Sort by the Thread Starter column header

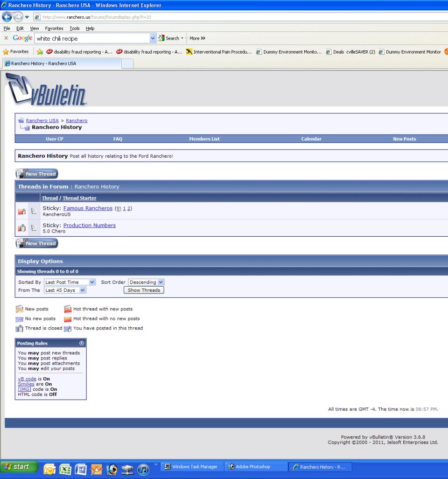click(79, 198)
